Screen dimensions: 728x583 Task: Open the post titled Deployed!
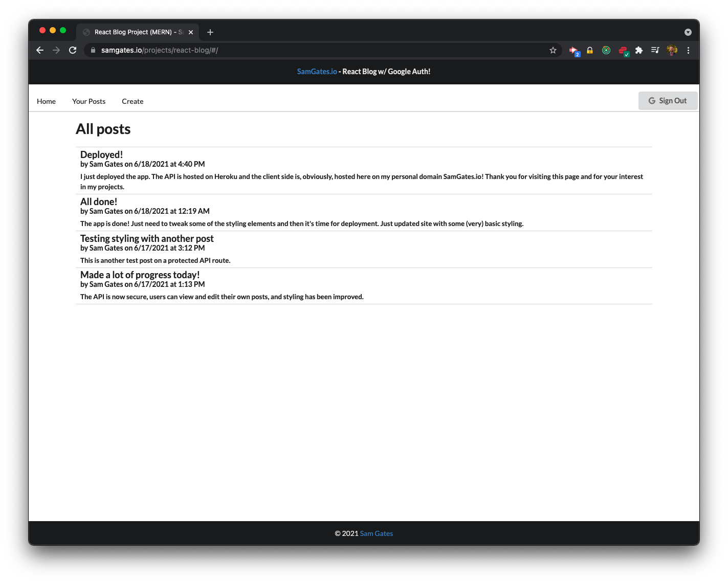(x=101, y=154)
